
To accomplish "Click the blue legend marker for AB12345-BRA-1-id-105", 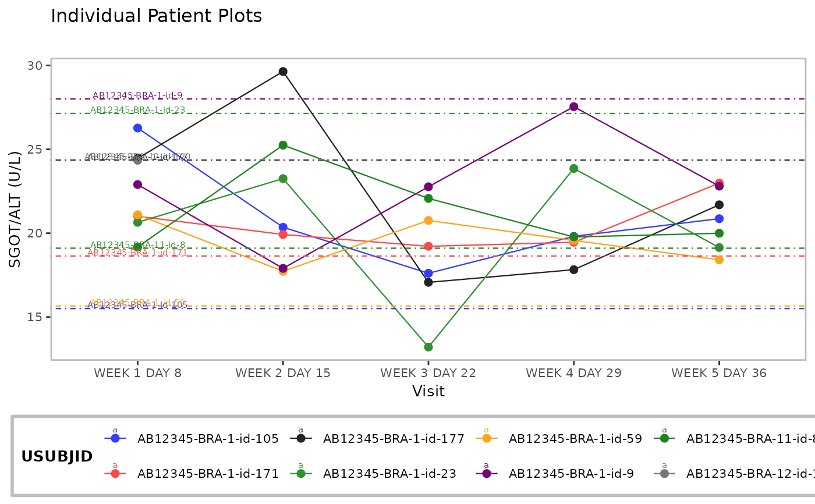I will point(115,439).
